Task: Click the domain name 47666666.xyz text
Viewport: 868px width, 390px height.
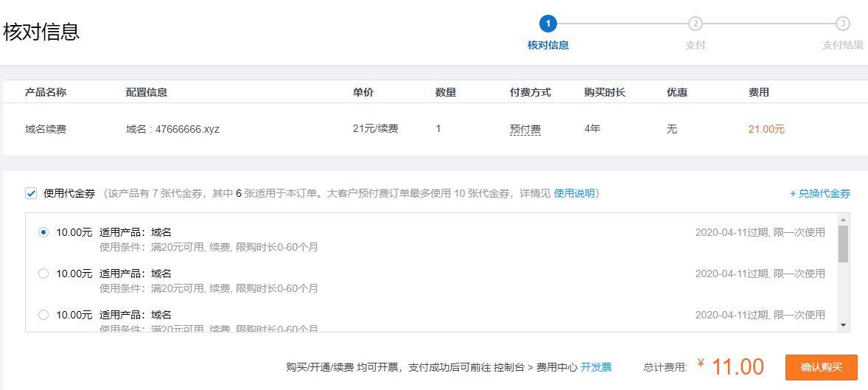Action: [187, 129]
